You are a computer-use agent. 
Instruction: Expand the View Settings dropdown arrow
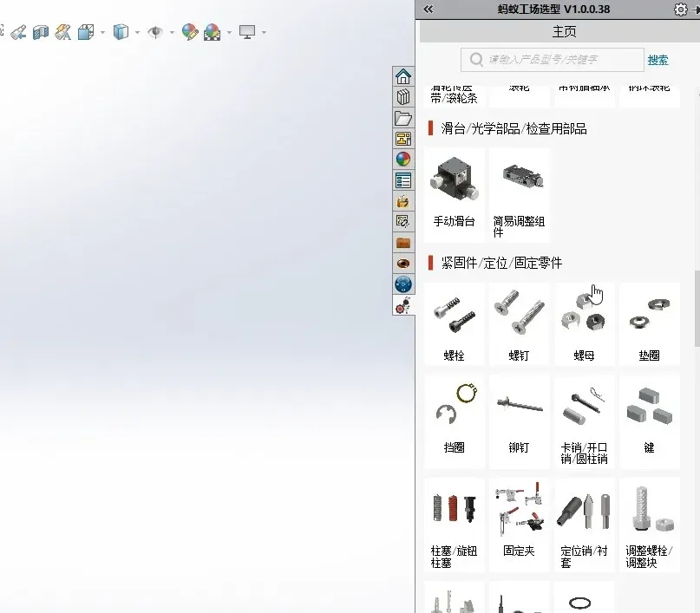click(x=264, y=32)
